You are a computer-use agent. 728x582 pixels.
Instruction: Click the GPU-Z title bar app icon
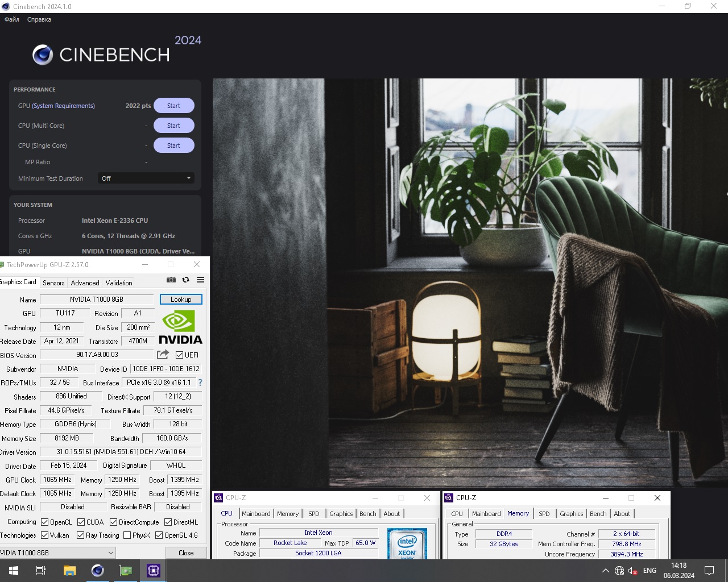coord(2,264)
